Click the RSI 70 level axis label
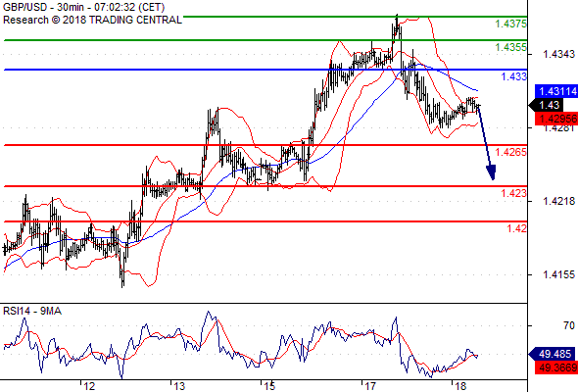The width and height of the screenshot is (578, 392). tap(569, 325)
